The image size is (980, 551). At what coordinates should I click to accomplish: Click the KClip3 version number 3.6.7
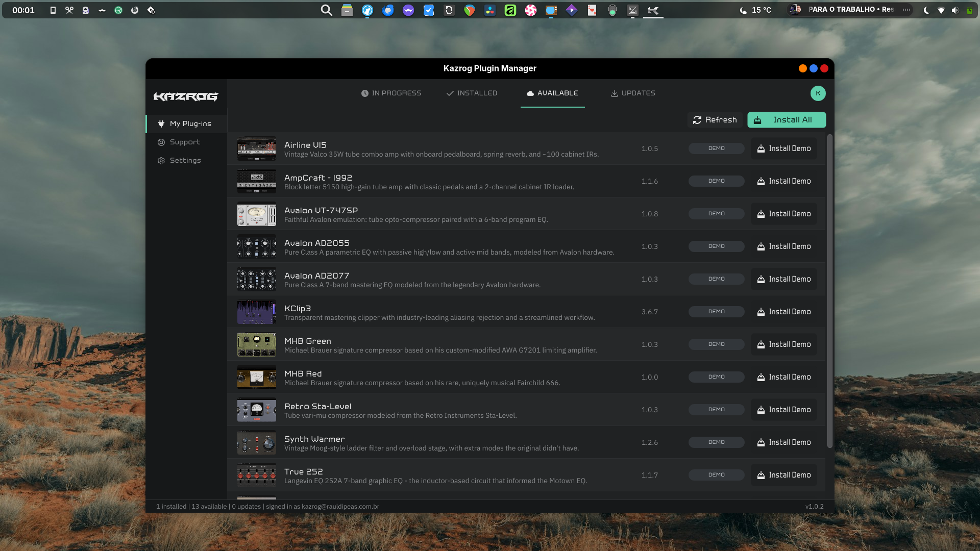pyautogui.click(x=650, y=312)
